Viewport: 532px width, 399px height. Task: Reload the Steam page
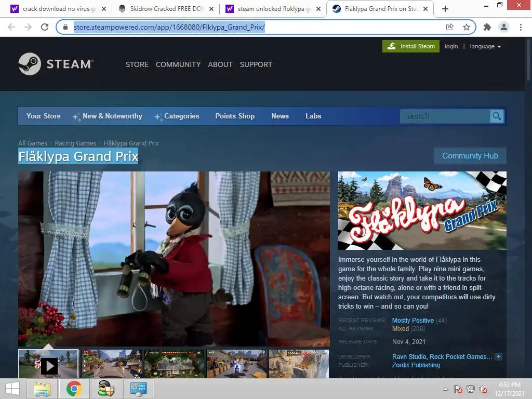[45, 27]
